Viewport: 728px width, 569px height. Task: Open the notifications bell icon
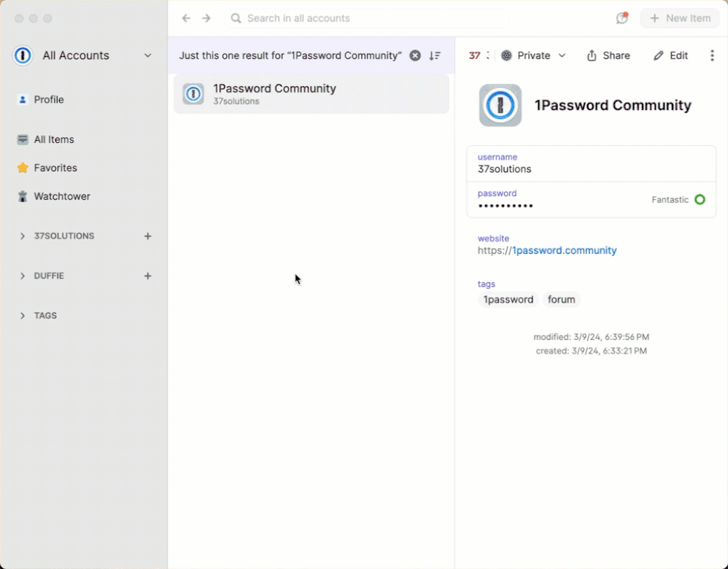(x=621, y=18)
